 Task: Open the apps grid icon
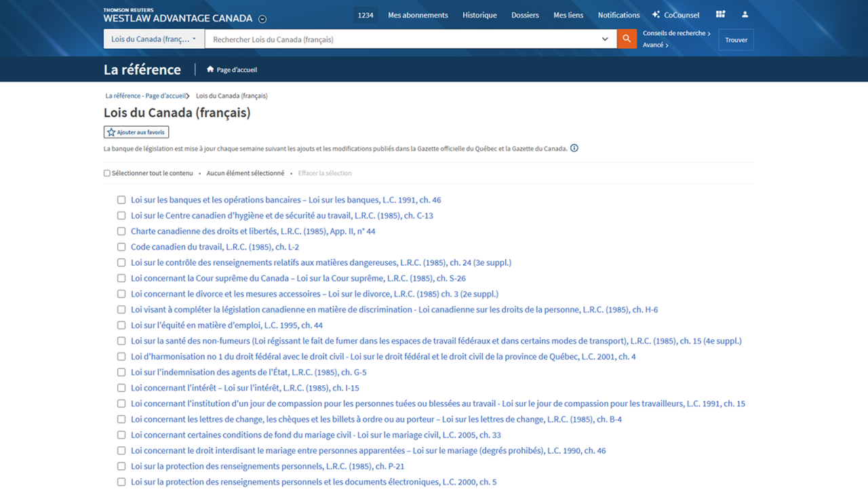click(720, 15)
